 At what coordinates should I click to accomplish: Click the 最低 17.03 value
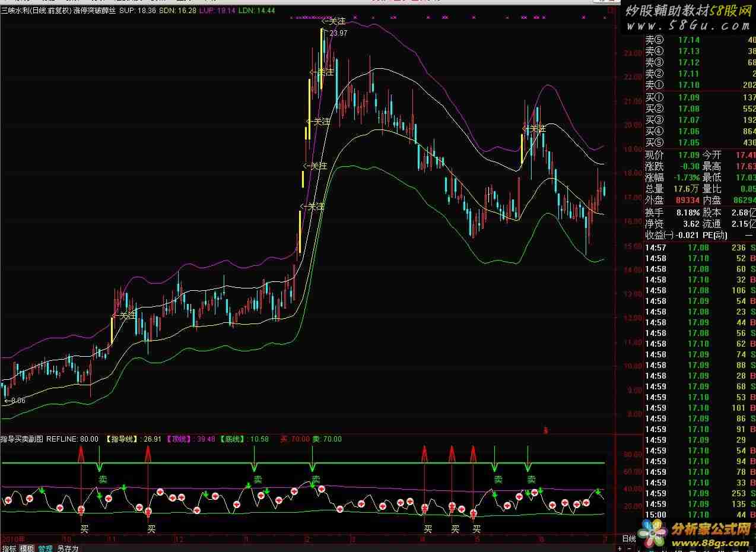(x=746, y=177)
